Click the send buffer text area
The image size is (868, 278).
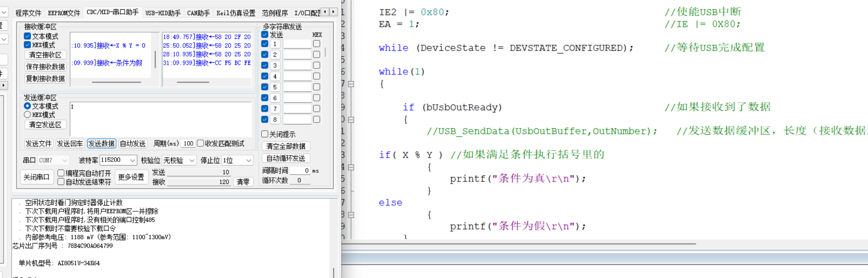pyautogui.click(x=161, y=119)
